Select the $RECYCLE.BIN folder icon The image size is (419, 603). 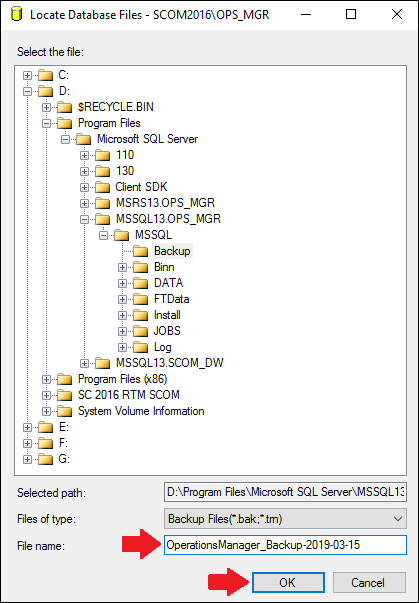click(65, 107)
